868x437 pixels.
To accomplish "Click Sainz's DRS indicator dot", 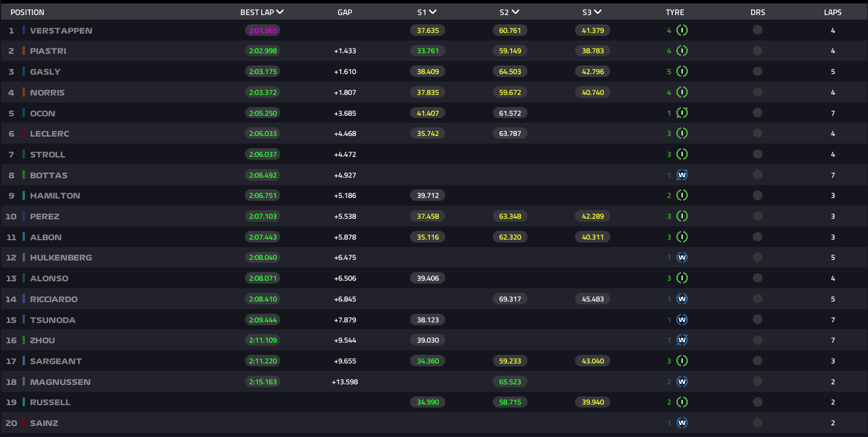I will coord(757,423).
